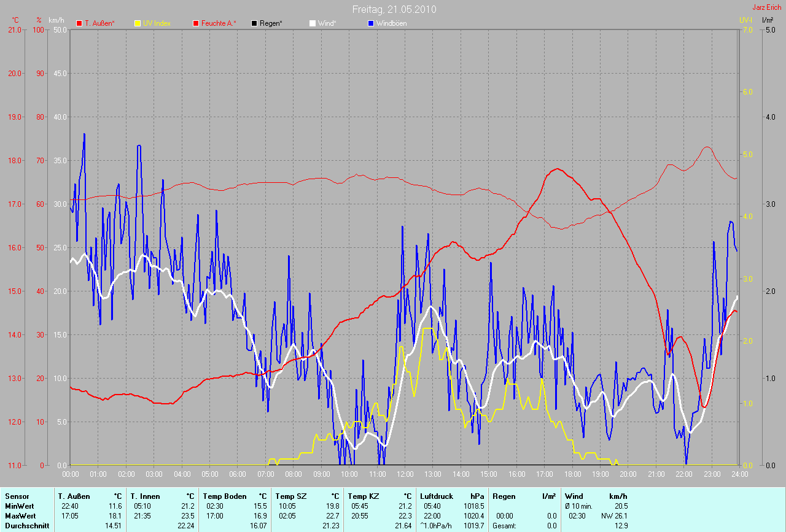This screenshot has width=786, height=532.
Task: Click the UV-I axis label at top right
Action: coord(745,20)
